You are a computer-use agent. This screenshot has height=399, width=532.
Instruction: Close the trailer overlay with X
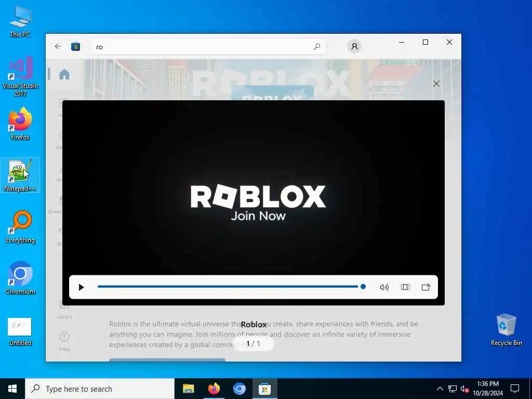pos(436,84)
